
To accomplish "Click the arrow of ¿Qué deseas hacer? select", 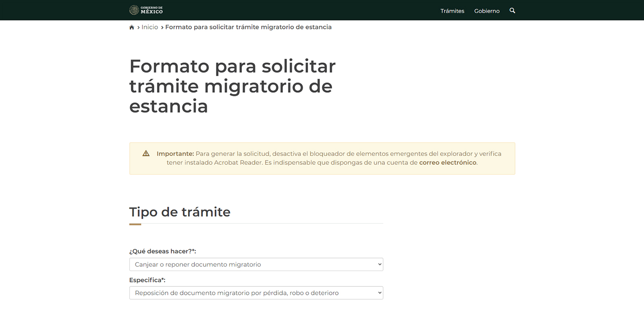I will (x=380, y=265).
